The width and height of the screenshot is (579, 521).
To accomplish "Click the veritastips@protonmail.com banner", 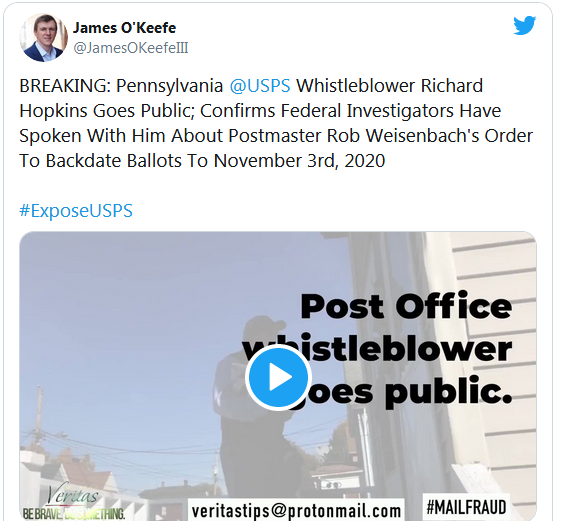I will (296, 511).
